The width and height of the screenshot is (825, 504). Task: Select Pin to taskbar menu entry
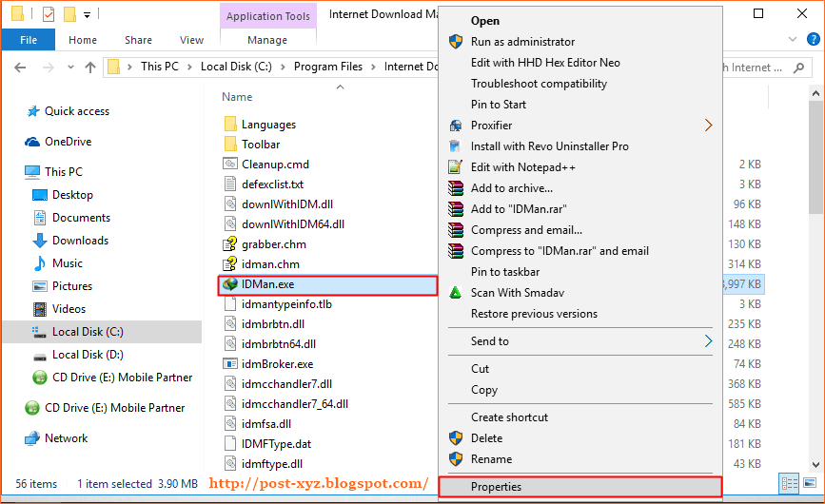pyautogui.click(x=579, y=272)
